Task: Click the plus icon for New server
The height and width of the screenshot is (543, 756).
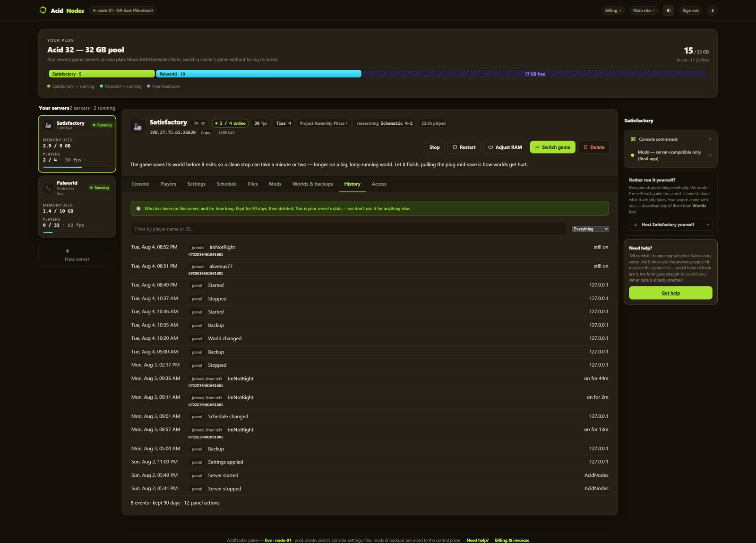Action: pos(67,251)
